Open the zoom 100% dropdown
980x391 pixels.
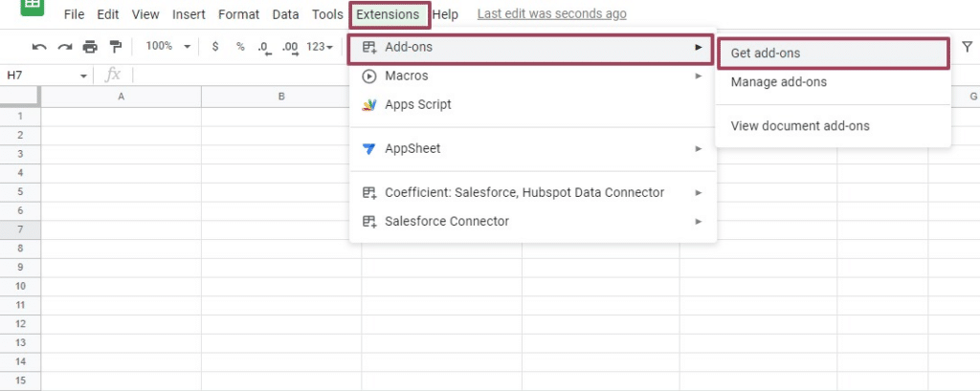167,47
